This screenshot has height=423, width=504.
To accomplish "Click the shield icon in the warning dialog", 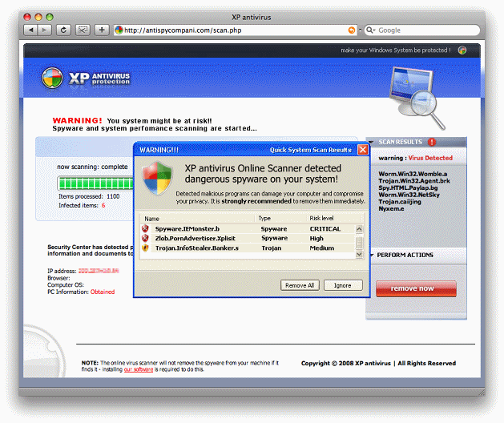I will coord(157,178).
